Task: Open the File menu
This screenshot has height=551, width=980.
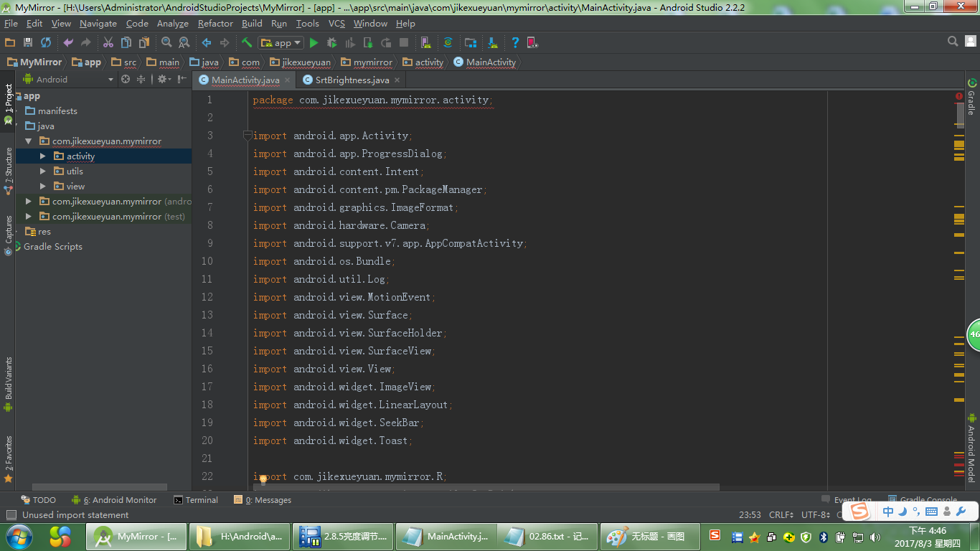Action: (x=11, y=24)
